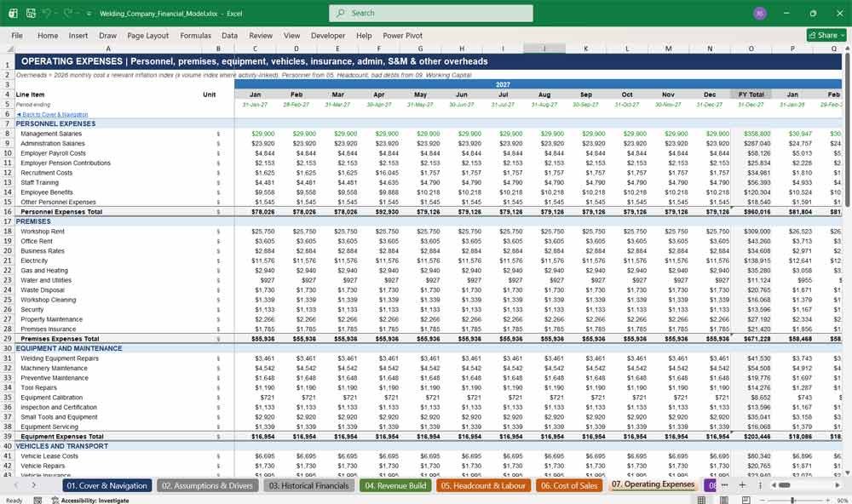Viewport: 852px width, 504px height.
Task: Click the Redo arrow icon
Action: [68, 13]
